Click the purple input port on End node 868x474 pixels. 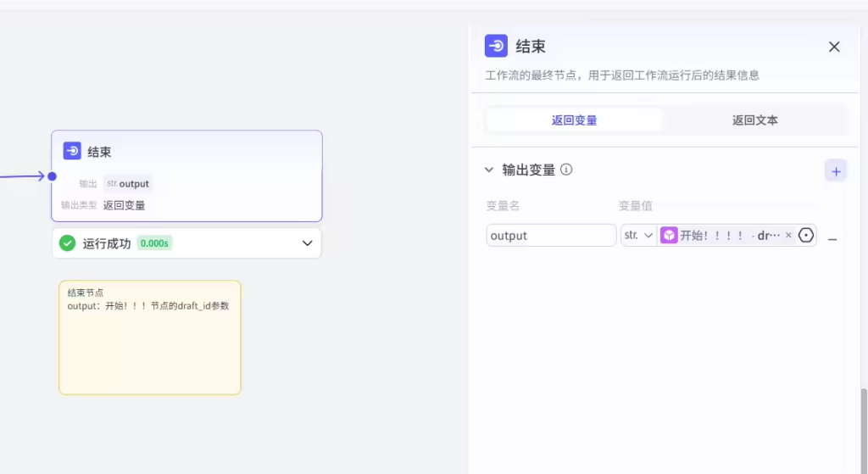[x=52, y=176]
